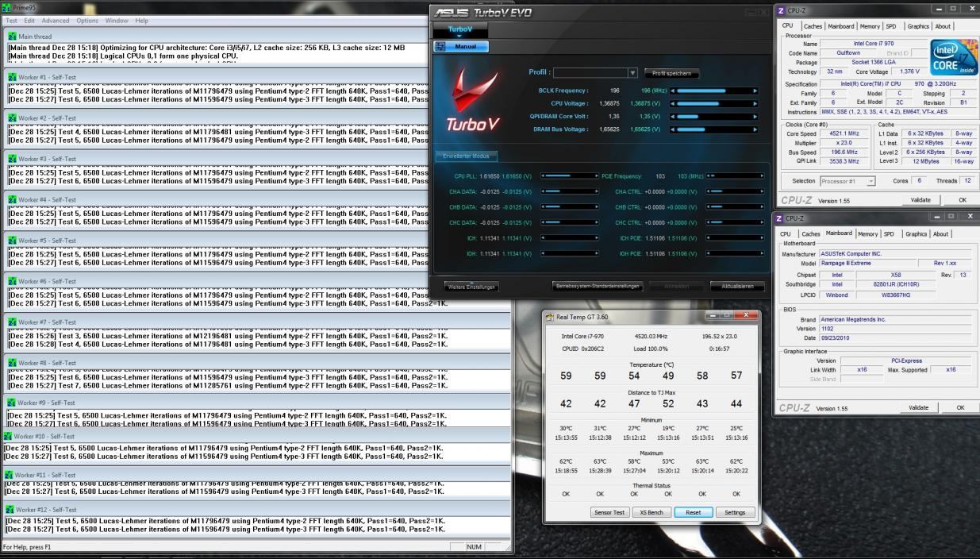Screen dimensions: 980x559
Task: Click the Worker #6 Self-Test title bar
Action: (x=258, y=282)
